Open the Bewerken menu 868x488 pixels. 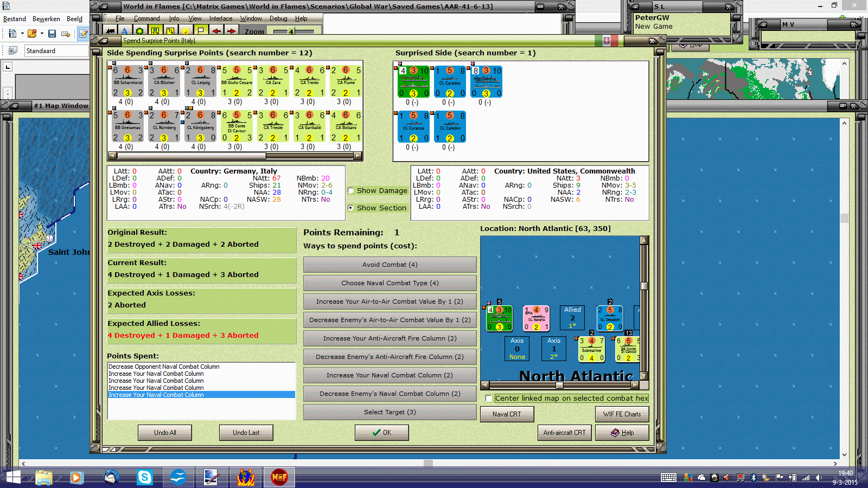coord(46,19)
